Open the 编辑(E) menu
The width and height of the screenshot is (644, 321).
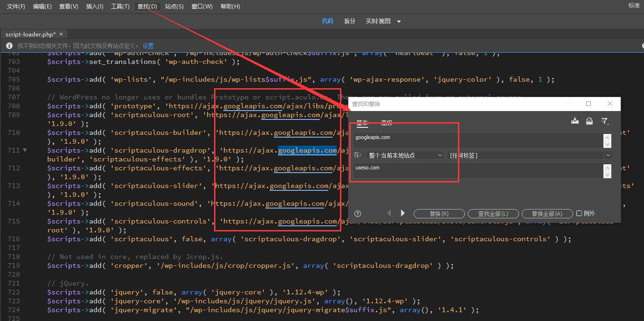42,6
